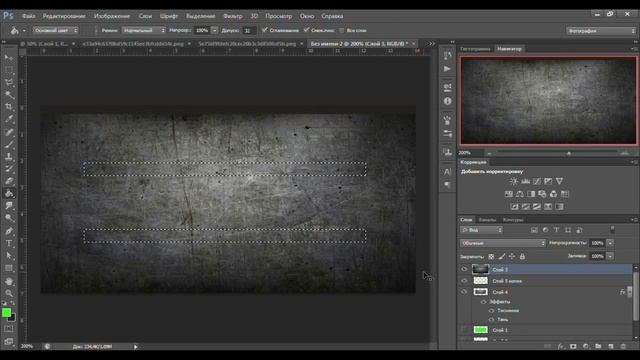
Task: Select the Brush tool
Action: coord(9,144)
